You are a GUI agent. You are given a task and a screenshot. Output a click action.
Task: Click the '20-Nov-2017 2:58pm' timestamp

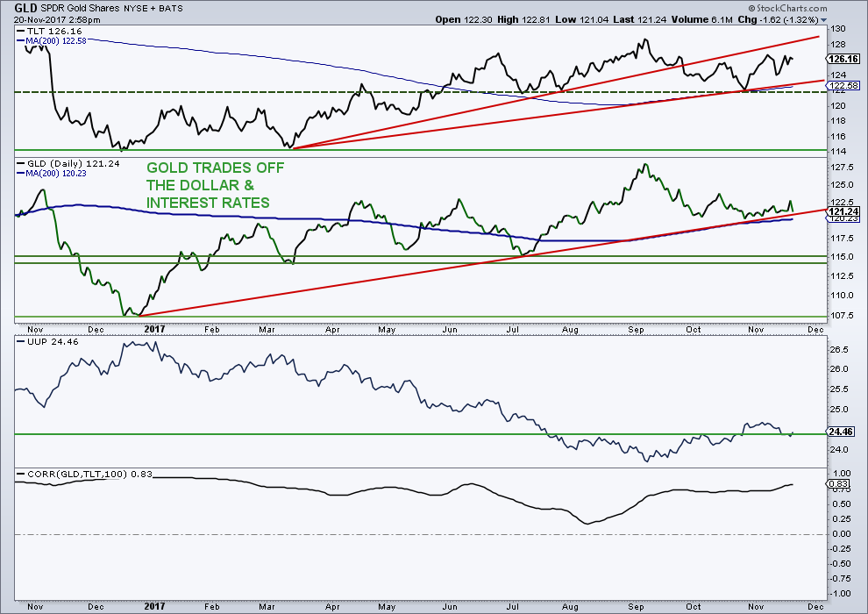[57, 19]
